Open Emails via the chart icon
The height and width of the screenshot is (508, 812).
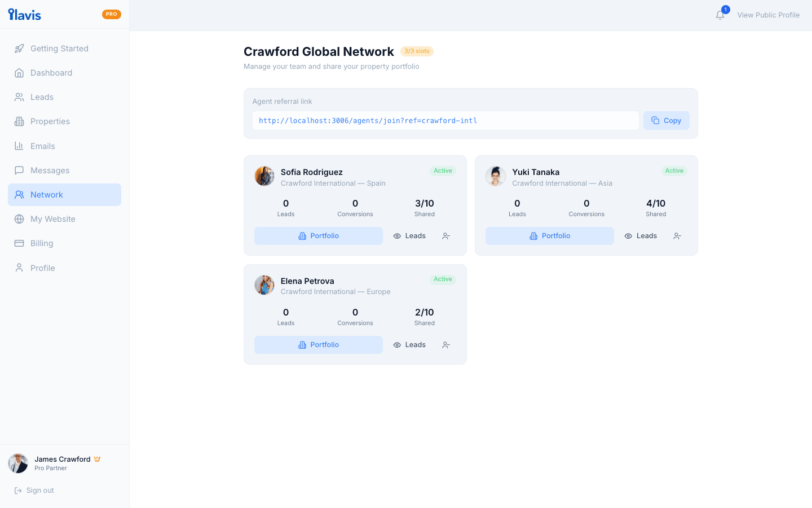coord(20,146)
